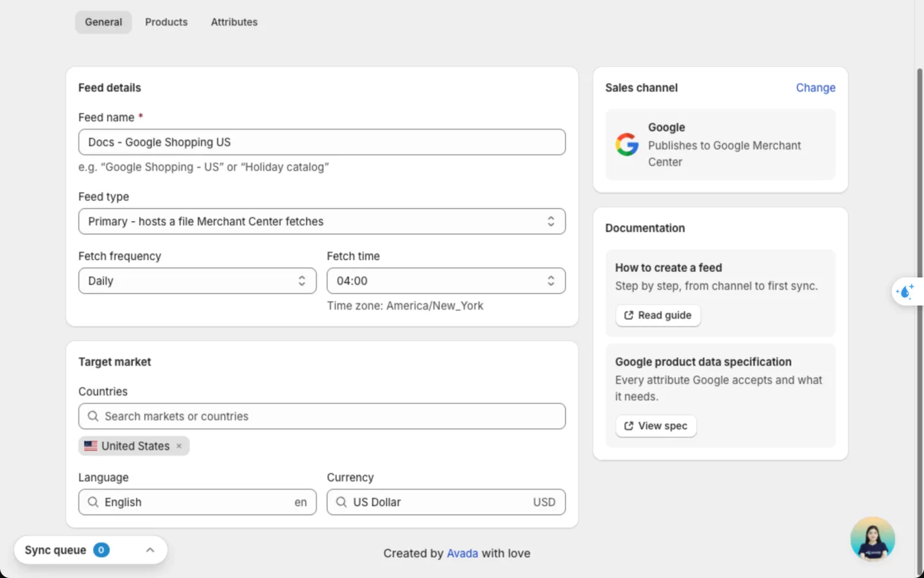Open the Feed type dropdown
924x578 pixels.
322,222
